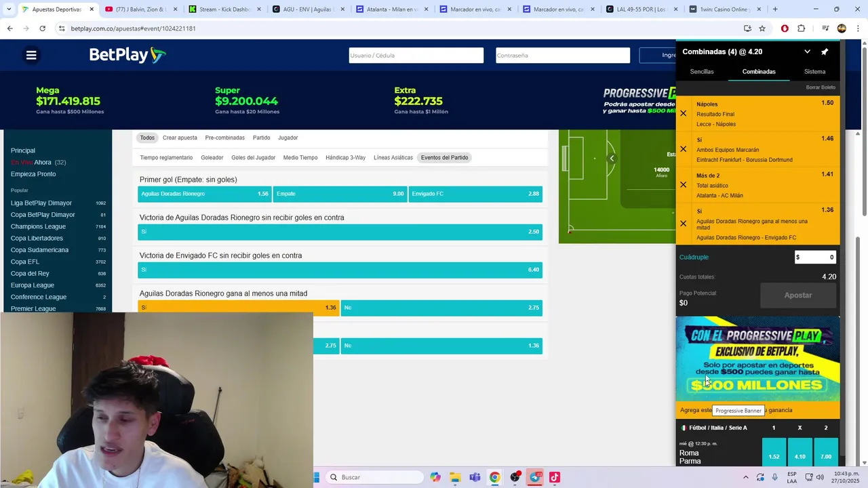Open Copilot from taskbar
This screenshot has width=868, height=488.
click(435, 477)
